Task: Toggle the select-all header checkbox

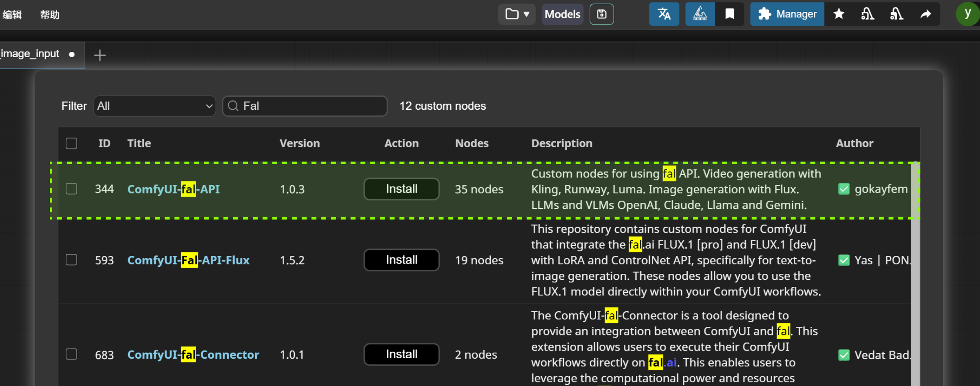Action: 71,143
